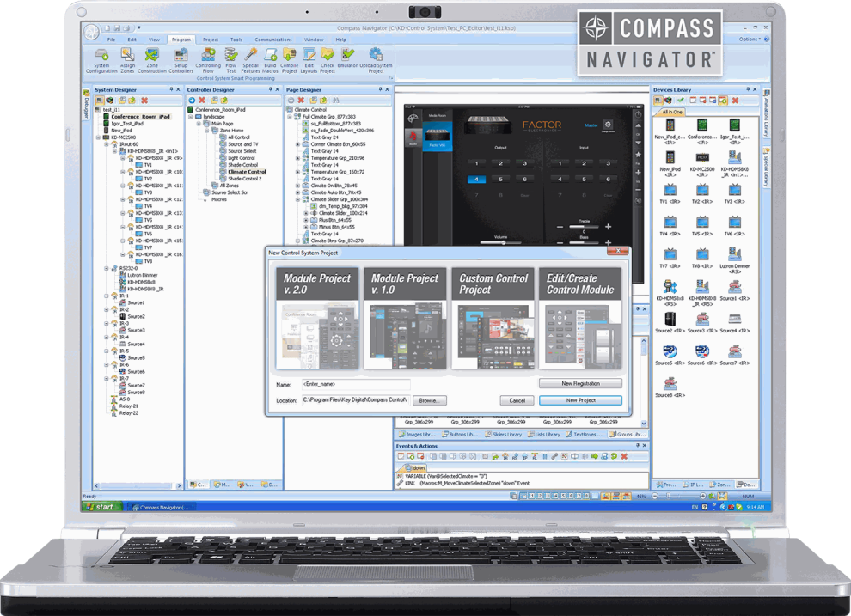Click red delete icon in System Designer toolbar
This screenshot has height=616, width=851.
click(144, 101)
